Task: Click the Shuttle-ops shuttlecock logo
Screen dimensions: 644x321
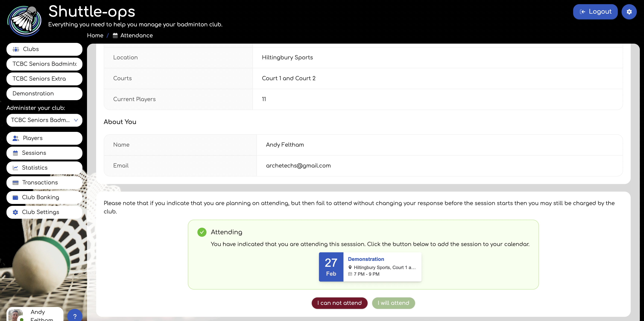Action: point(25,21)
